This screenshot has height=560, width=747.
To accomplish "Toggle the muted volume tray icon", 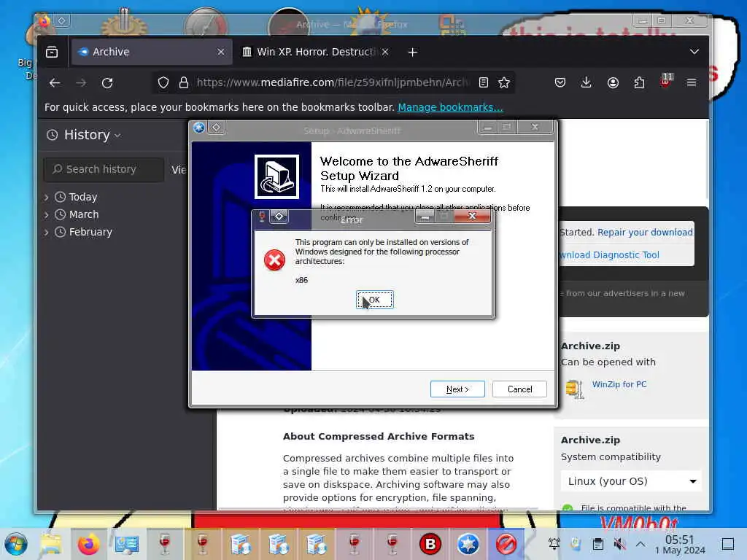I will point(619,544).
